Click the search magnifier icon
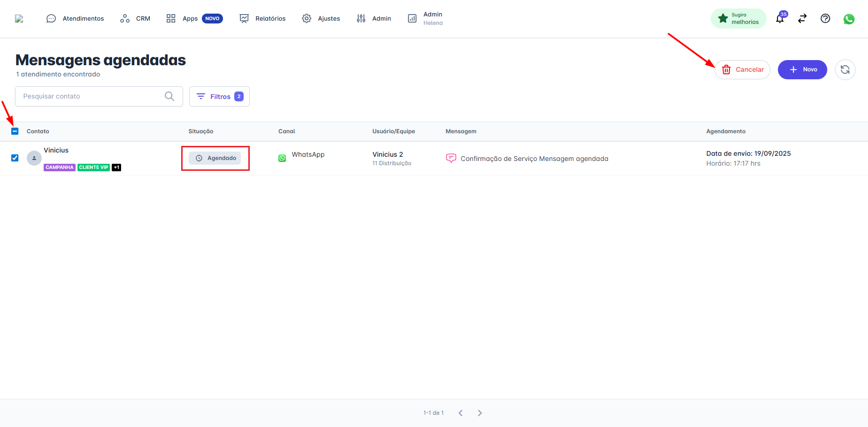This screenshot has width=868, height=427. 169,96
